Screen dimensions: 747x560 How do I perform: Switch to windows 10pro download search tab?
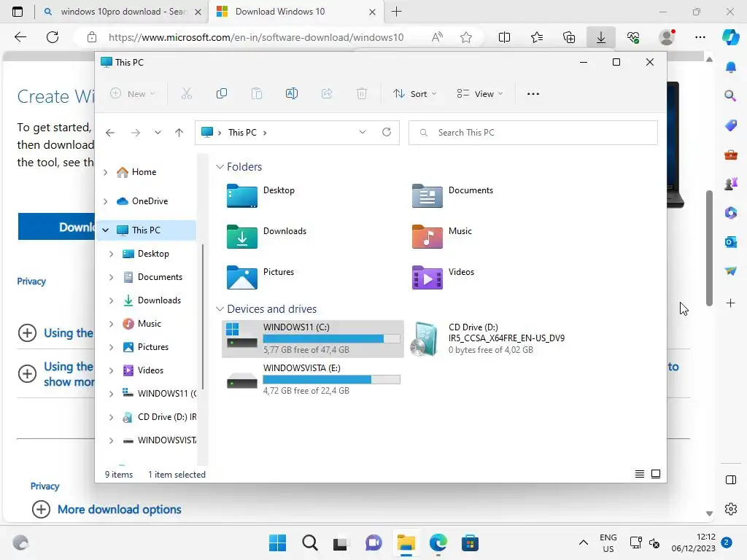click(x=122, y=12)
